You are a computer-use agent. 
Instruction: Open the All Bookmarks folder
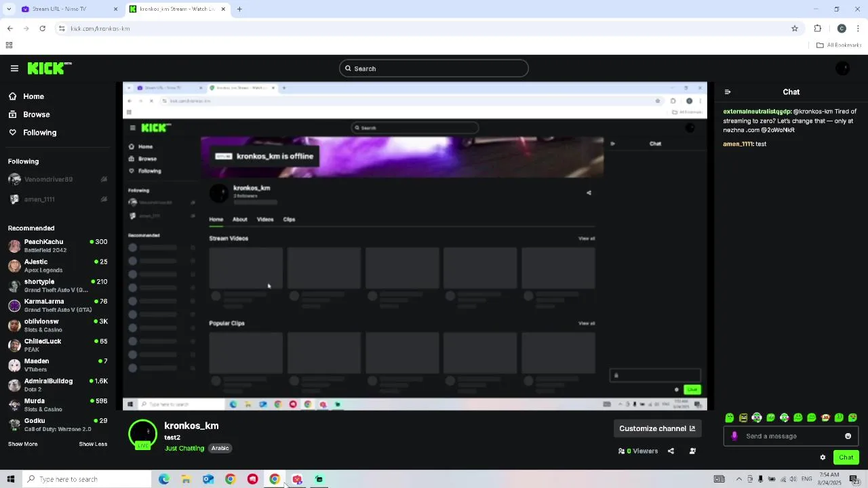pos(839,45)
